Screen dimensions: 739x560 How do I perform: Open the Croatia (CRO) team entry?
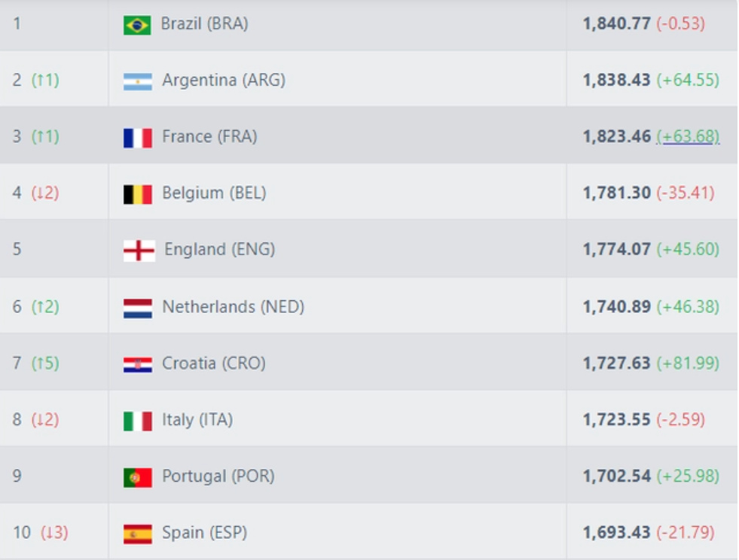(214, 363)
